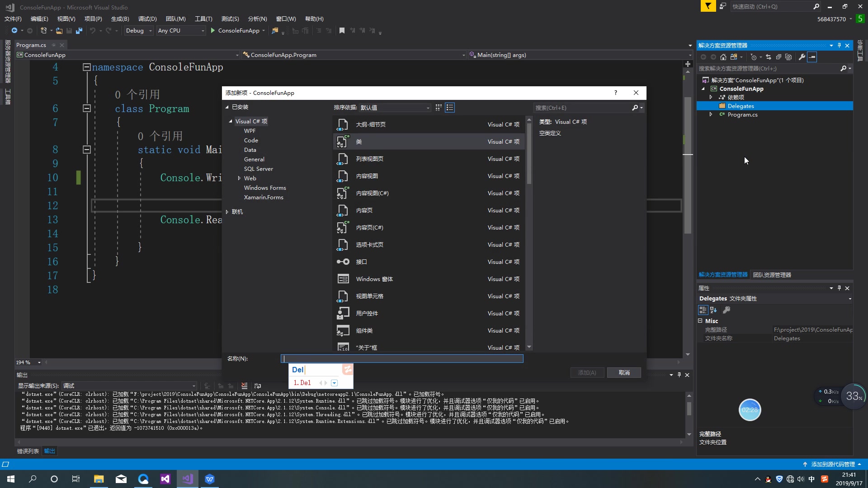868x488 pixels.
Task: Open File Explorer from Windows taskbar
Action: click(99, 479)
